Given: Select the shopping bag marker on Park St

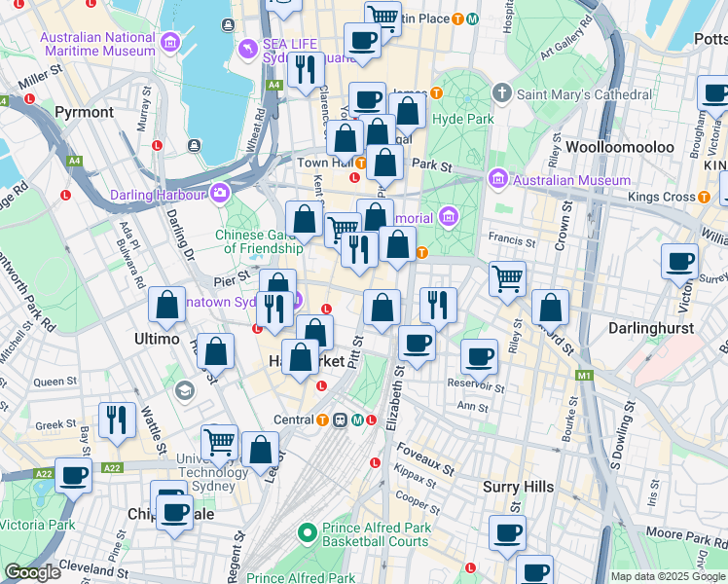Looking at the screenshot, I should (x=384, y=163).
